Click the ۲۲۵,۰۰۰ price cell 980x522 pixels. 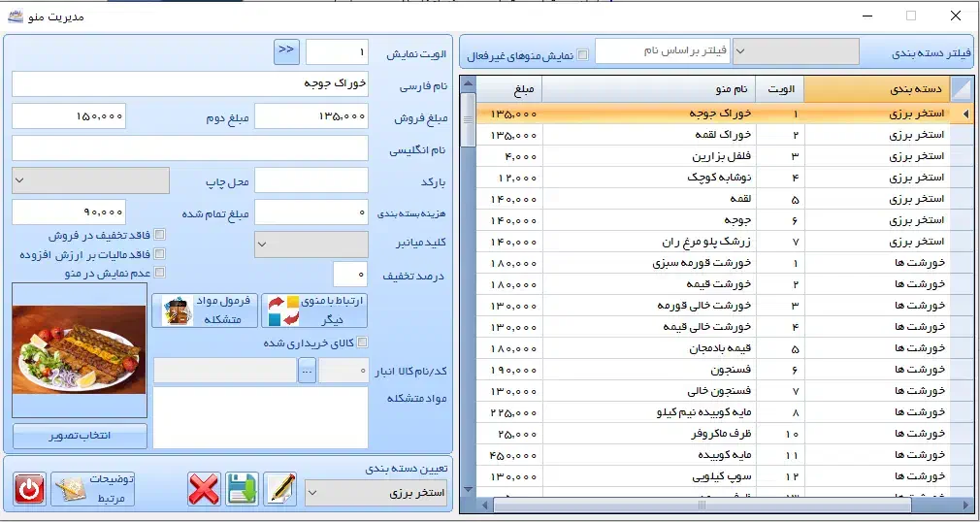[x=509, y=412]
